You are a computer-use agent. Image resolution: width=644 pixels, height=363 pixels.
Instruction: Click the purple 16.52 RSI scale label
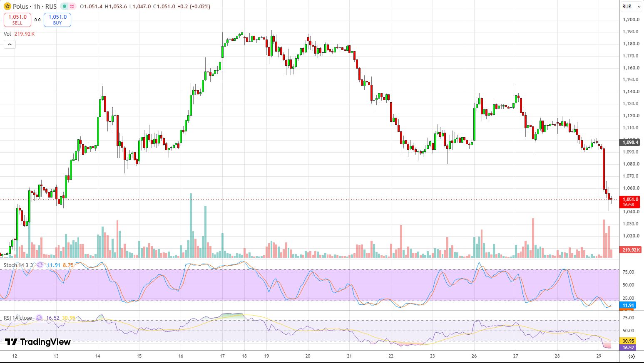[x=628, y=348]
